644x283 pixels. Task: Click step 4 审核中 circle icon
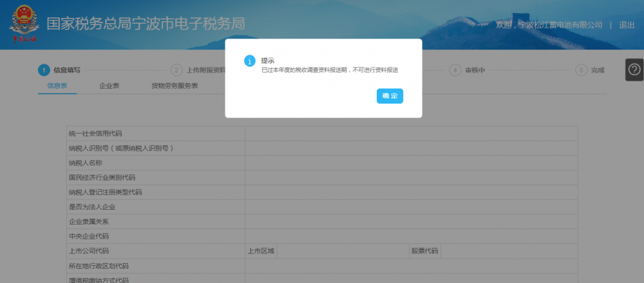tap(455, 70)
